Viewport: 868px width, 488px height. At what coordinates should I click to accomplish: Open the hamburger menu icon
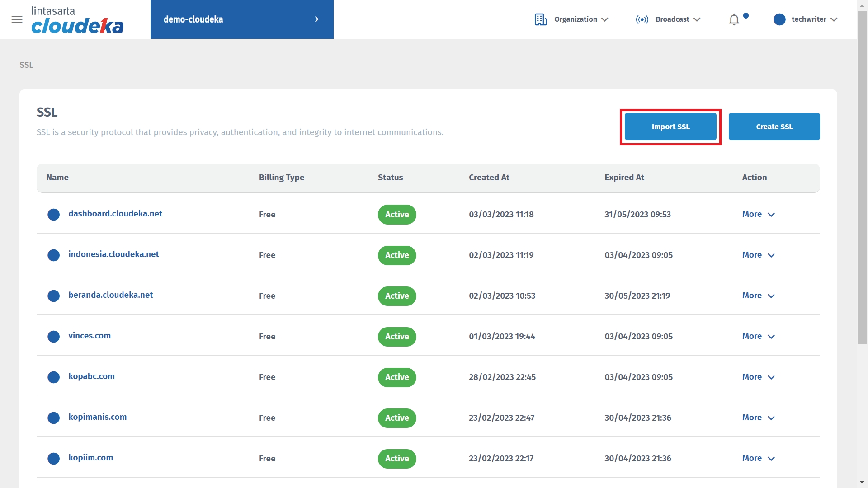click(17, 19)
